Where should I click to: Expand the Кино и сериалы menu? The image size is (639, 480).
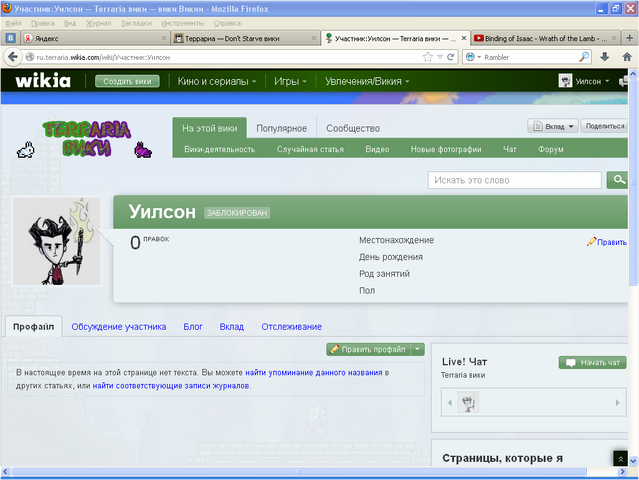(x=217, y=81)
